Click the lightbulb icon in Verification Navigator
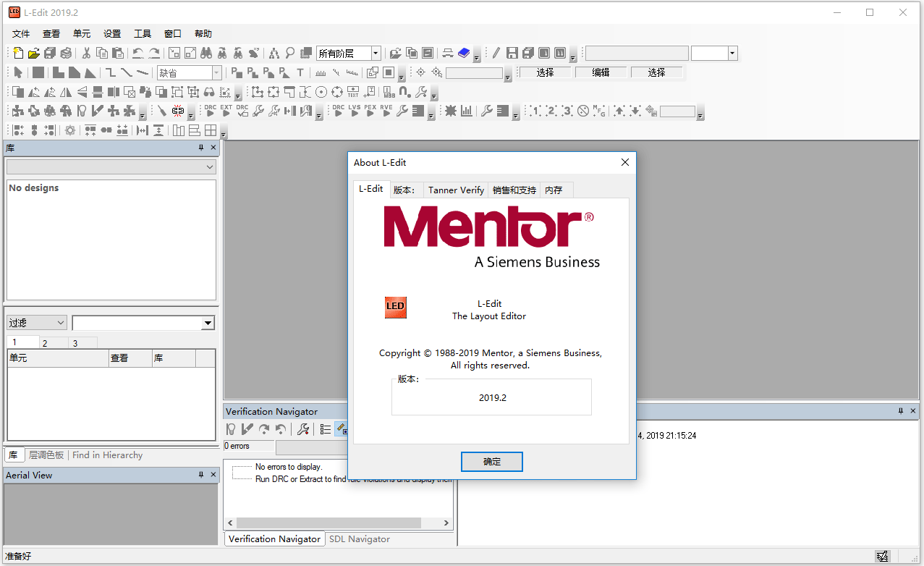The height and width of the screenshot is (566, 924). point(231,429)
